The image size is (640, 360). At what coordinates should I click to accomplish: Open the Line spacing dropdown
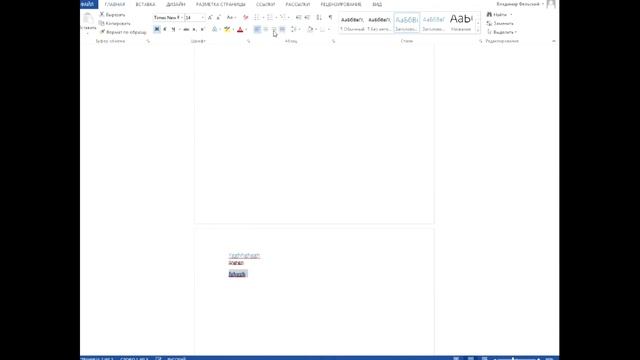(295, 29)
